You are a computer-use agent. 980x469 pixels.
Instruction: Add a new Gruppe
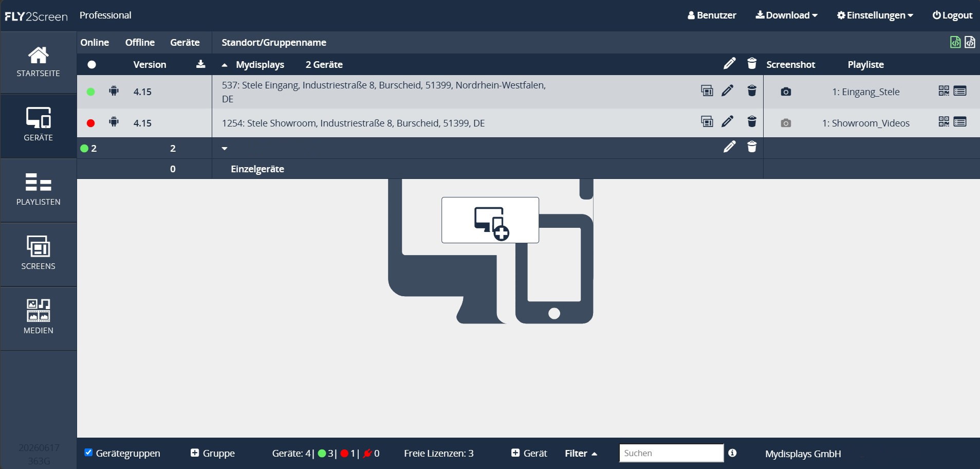pyautogui.click(x=212, y=453)
